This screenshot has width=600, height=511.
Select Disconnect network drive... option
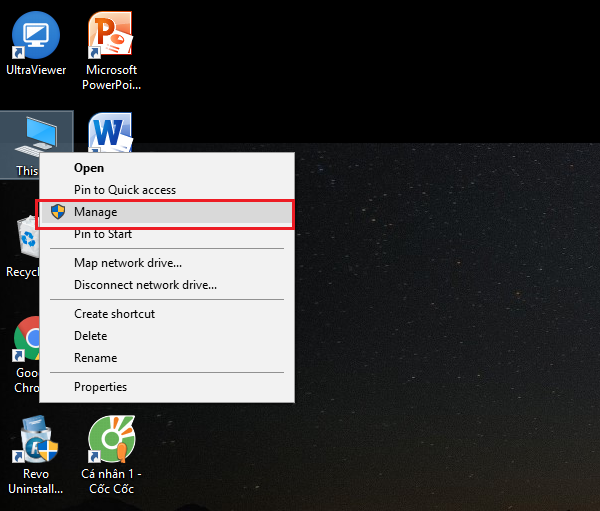pyautogui.click(x=167, y=285)
